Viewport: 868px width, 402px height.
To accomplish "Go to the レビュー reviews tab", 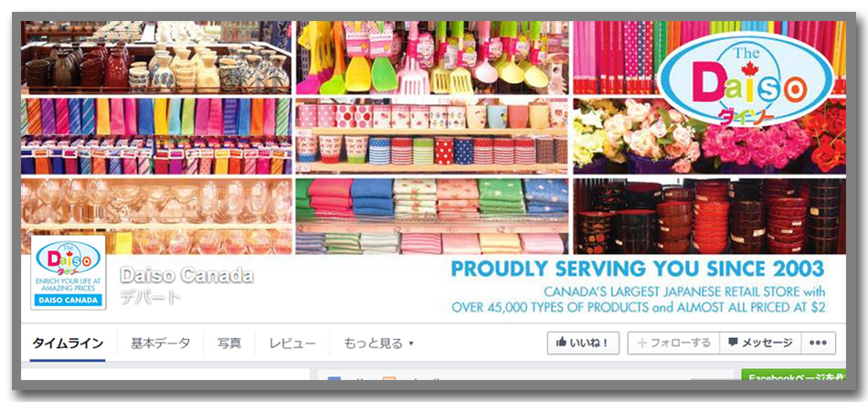I will [x=292, y=344].
